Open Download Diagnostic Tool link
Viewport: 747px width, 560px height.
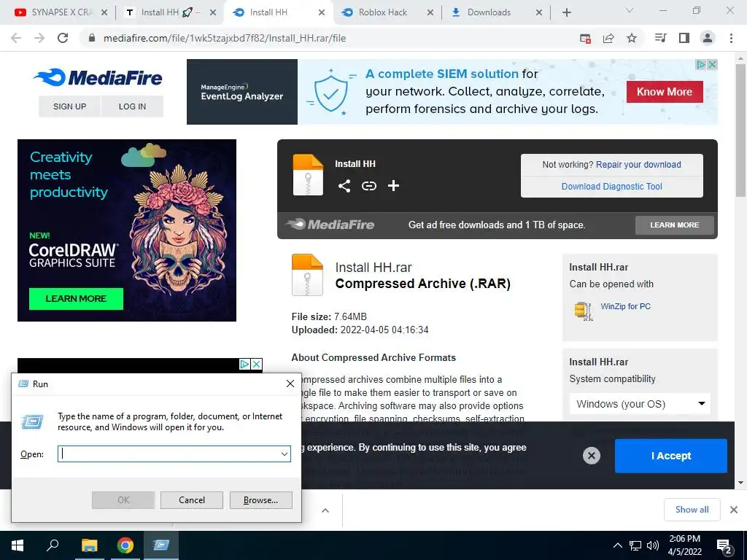(x=612, y=187)
